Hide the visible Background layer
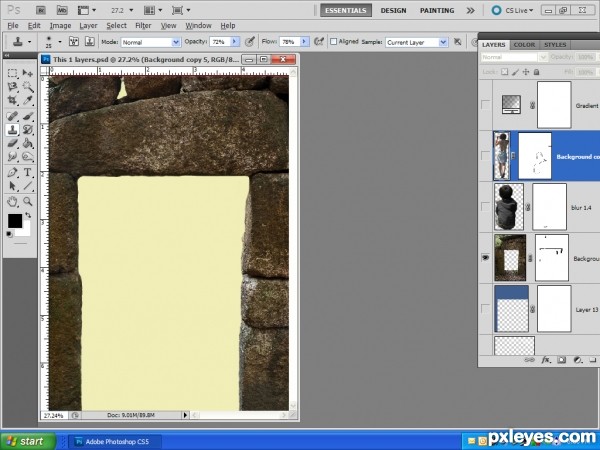 pos(485,258)
